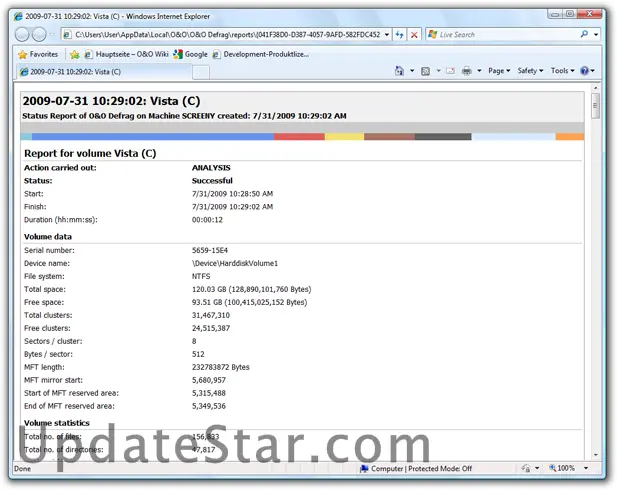Click the MFT length 232783872 Bytes value
The height and width of the screenshot is (490, 617).
(220, 367)
